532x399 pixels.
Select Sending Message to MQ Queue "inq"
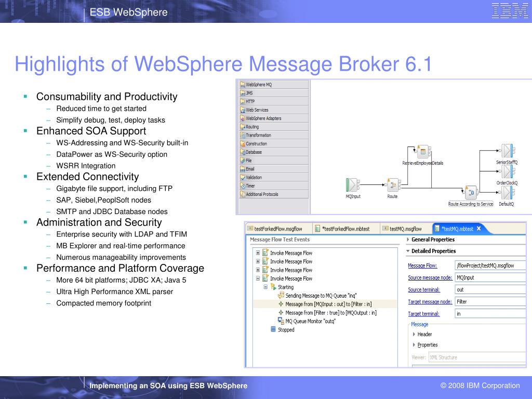(321, 296)
